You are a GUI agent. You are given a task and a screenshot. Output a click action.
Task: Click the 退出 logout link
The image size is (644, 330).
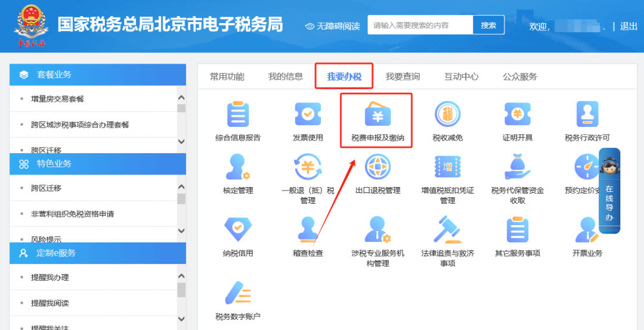click(628, 26)
